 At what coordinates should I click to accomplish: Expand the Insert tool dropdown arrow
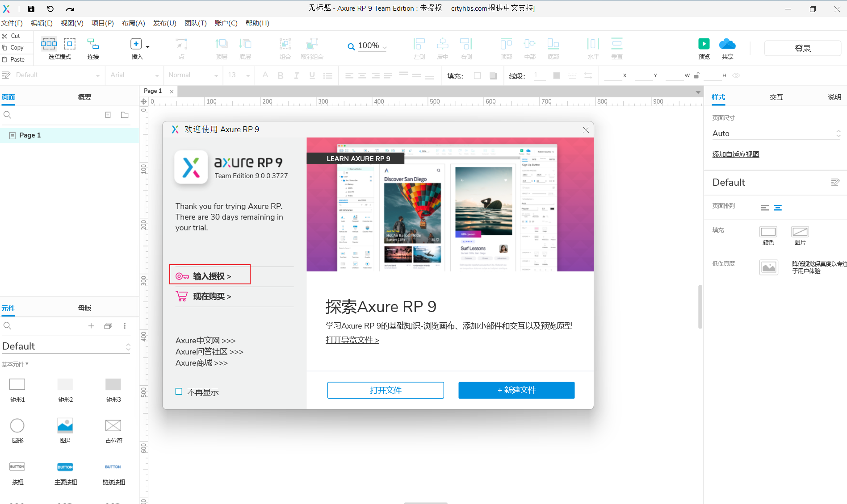[148, 47]
